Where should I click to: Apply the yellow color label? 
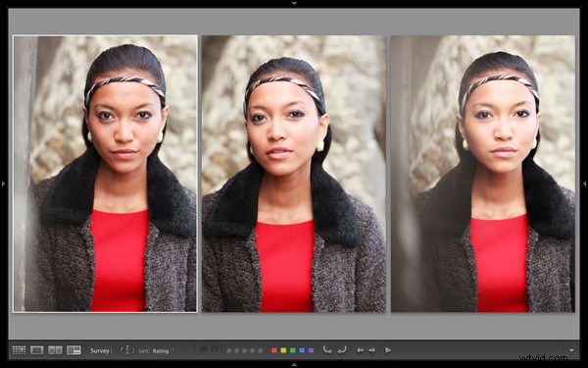(283, 350)
